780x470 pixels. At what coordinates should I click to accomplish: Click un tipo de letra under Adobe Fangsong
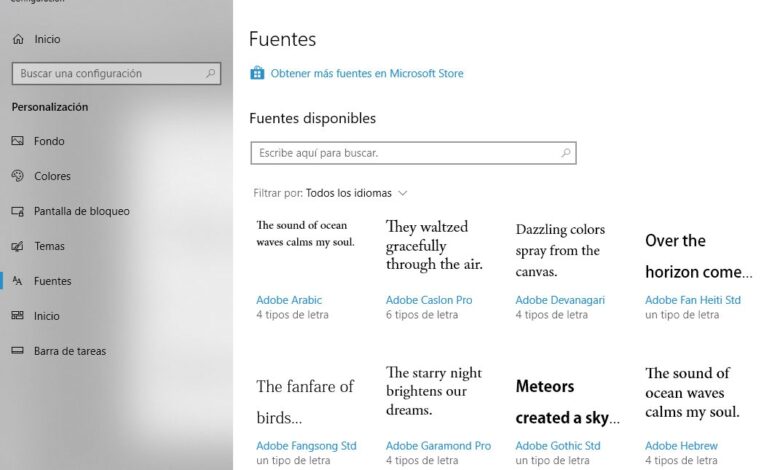point(293,461)
